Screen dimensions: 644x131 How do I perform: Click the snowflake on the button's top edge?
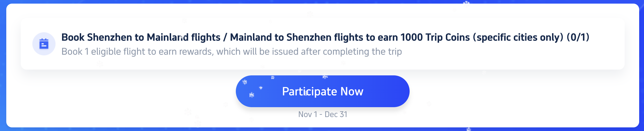pyautogui.click(x=325, y=77)
